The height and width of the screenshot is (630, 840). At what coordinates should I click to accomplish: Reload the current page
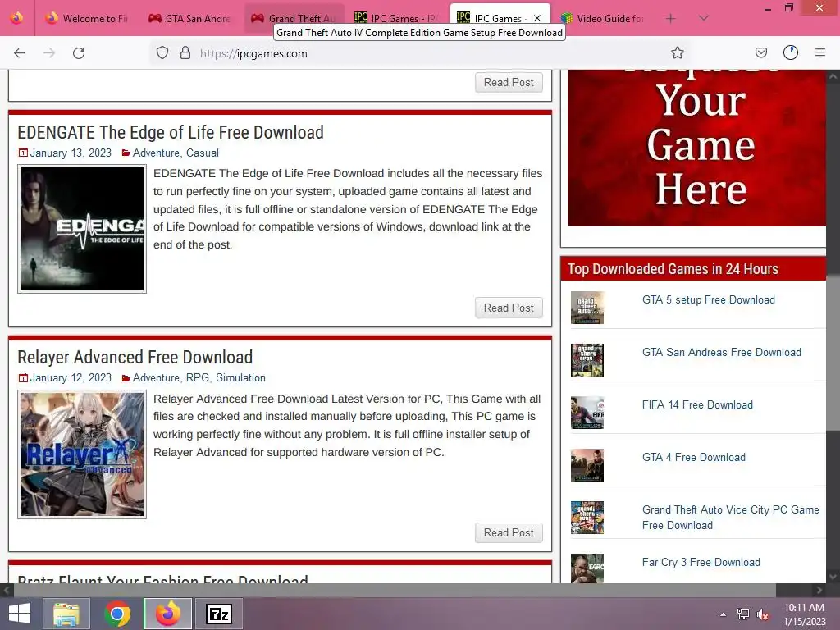(x=79, y=53)
